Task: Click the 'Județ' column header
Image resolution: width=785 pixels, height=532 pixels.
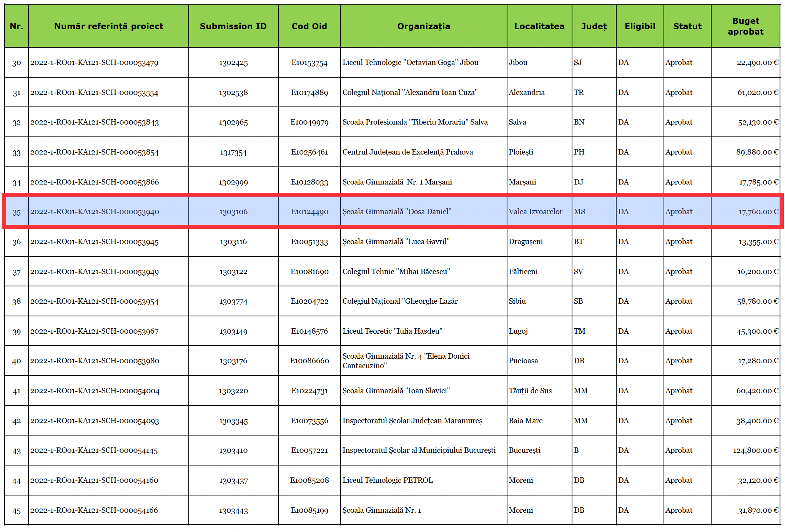Action: click(x=594, y=26)
